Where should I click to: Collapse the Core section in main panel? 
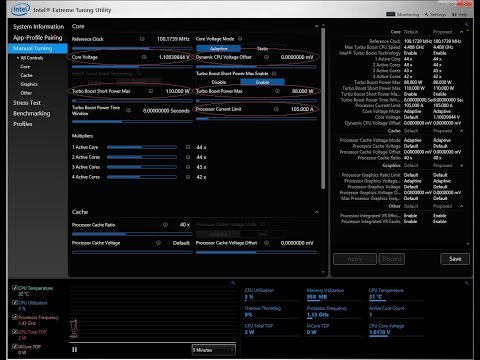[316, 26]
